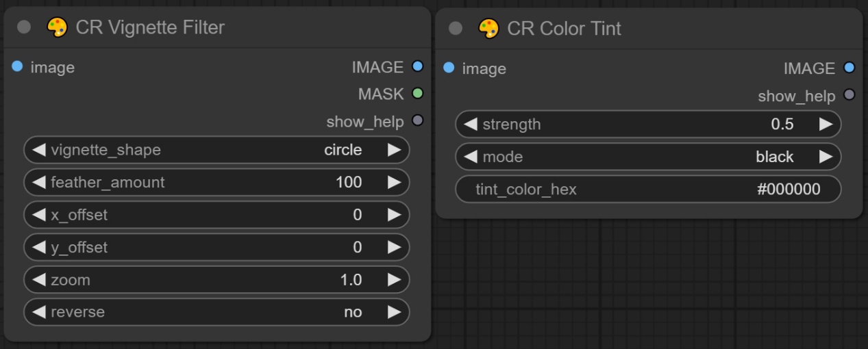Image resolution: width=868 pixels, height=349 pixels.
Task: Click the image input port on Vignette Filter
Action: [x=18, y=67]
